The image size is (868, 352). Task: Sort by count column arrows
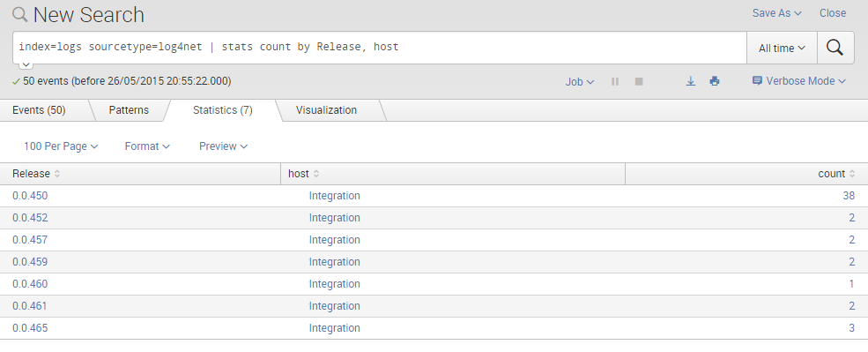tap(851, 174)
